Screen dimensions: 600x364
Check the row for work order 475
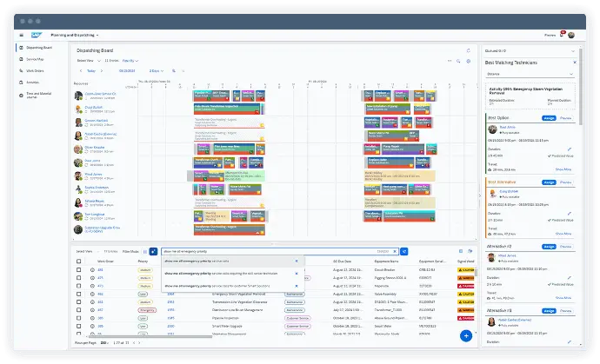[79, 278]
